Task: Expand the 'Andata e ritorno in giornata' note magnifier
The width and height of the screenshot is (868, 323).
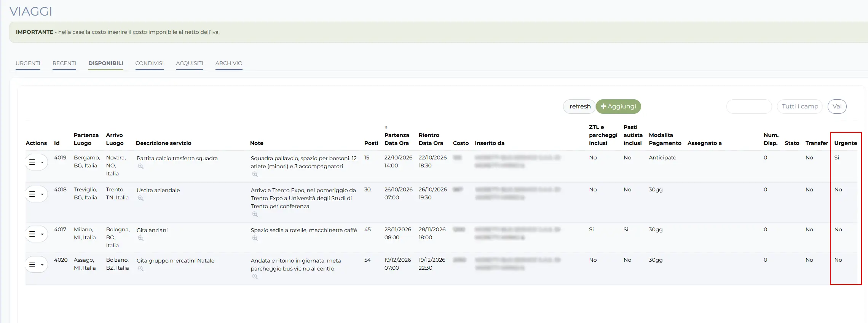Action: coord(255,277)
